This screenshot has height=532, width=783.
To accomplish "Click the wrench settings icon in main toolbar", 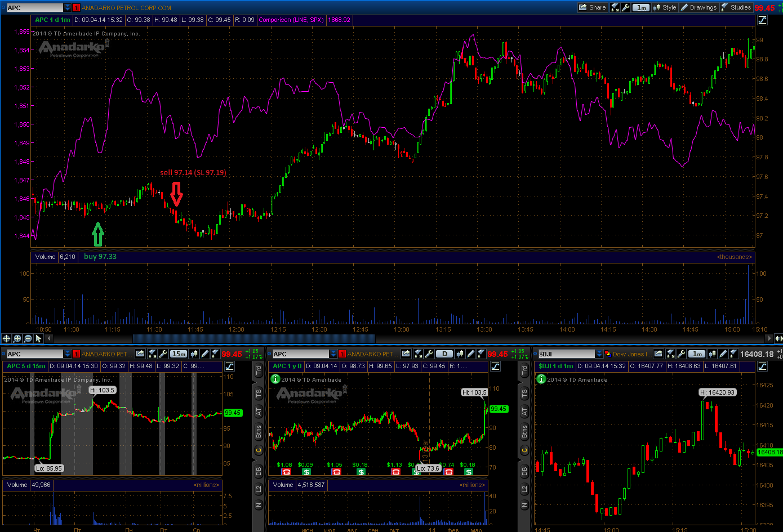I will [625, 7].
